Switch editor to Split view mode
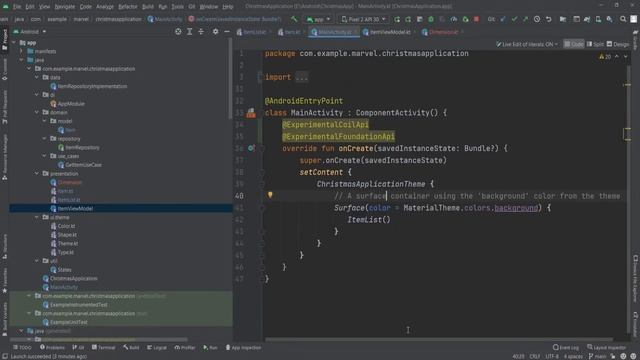This screenshot has width=640, height=360. pyautogui.click(x=596, y=44)
